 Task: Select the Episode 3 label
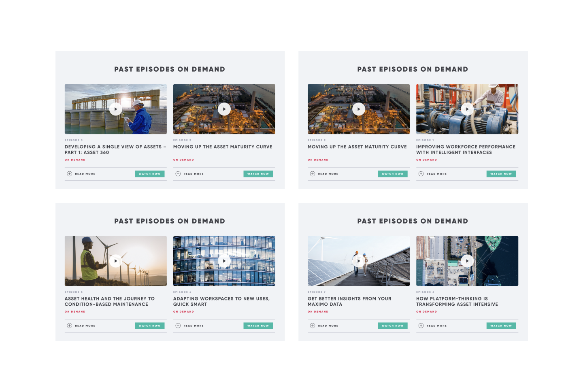pos(74,140)
